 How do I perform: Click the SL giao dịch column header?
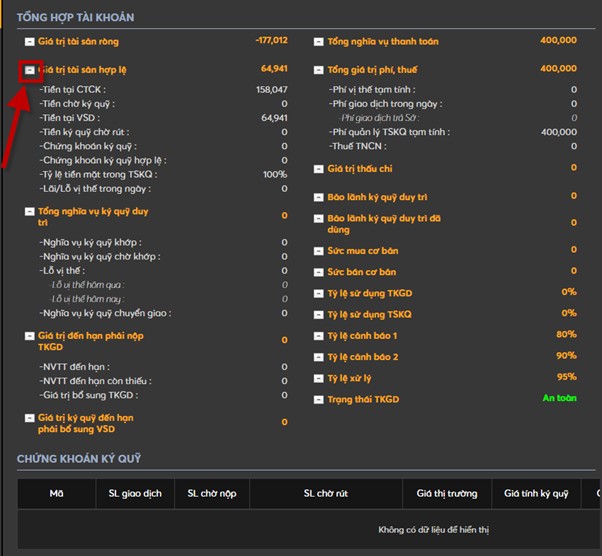pos(134,493)
